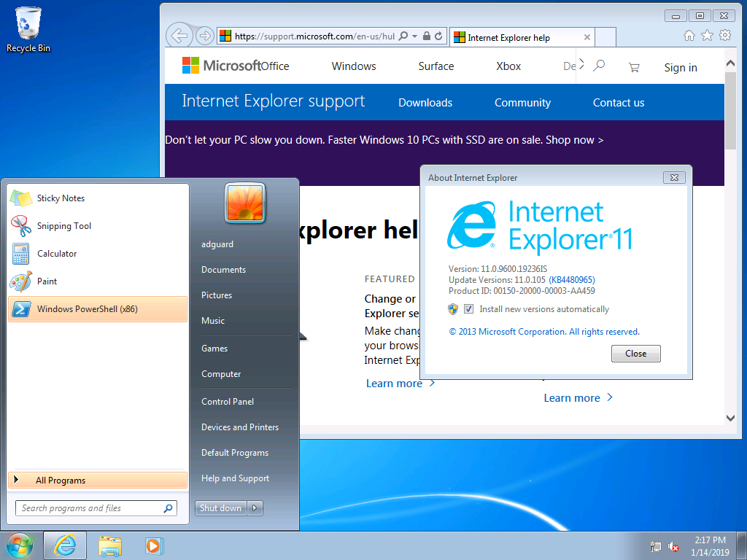Open the Recycle Bin desktop icon
The image size is (747, 560).
click(28, 29)
